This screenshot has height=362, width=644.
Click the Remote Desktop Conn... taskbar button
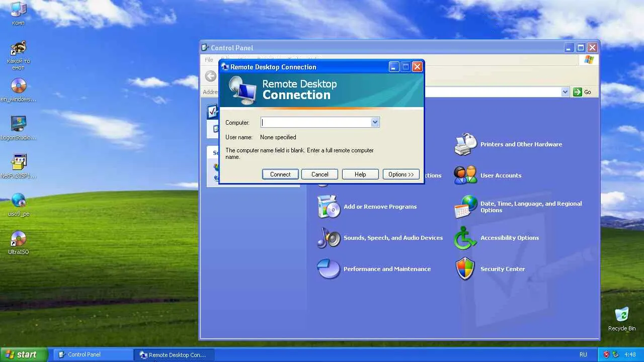174,354
